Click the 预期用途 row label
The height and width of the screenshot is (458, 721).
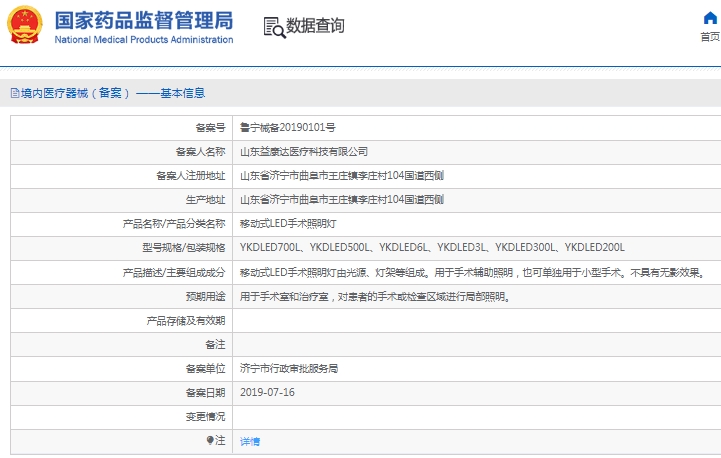(x=206, y=297)
